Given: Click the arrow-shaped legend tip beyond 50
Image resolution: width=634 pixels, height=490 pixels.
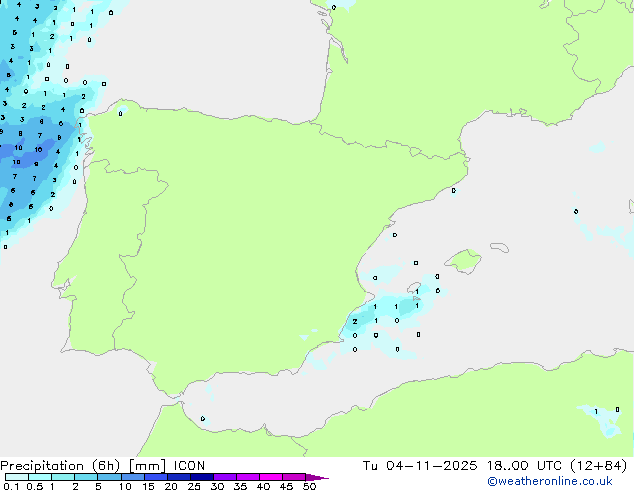Looking at the screenshot, I should [x=317, y=477].
